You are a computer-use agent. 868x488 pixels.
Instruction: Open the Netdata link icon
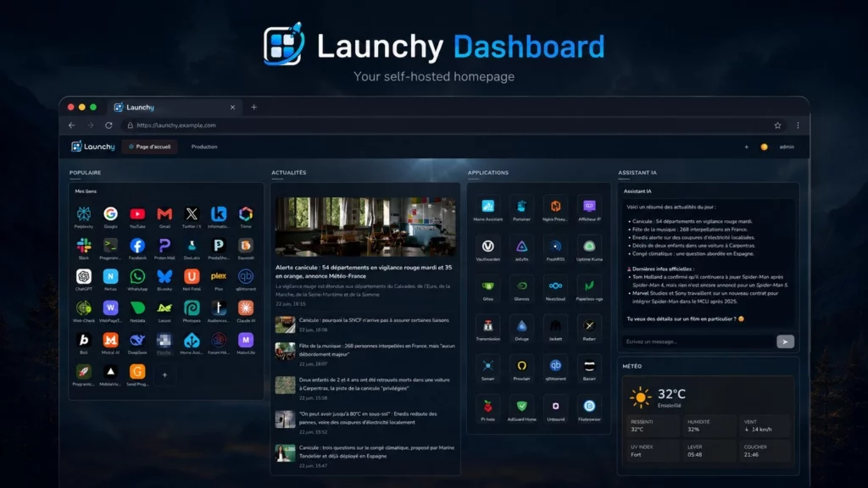pos(137,308)
